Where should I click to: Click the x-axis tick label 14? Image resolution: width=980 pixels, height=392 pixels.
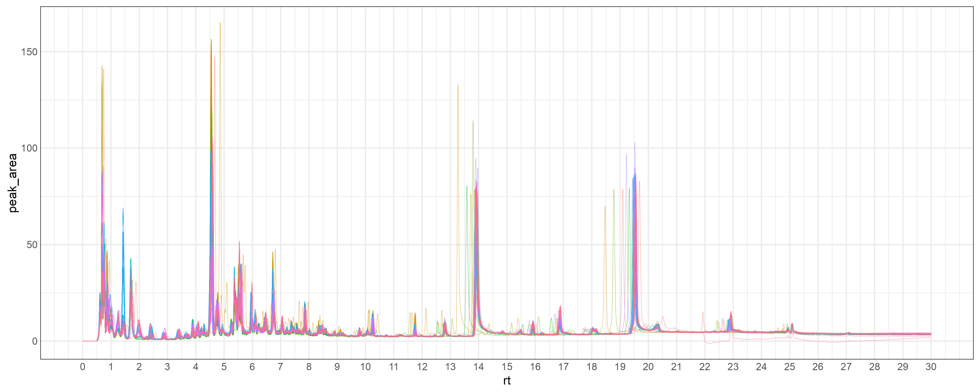tap(478, 367)
